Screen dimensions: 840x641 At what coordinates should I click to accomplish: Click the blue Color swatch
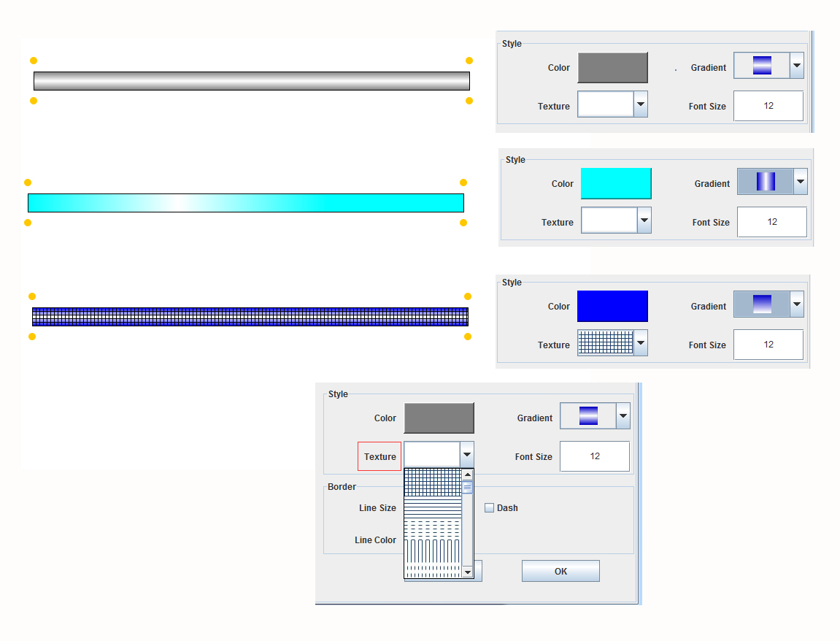pyautogui.click(x=612, y=306)
